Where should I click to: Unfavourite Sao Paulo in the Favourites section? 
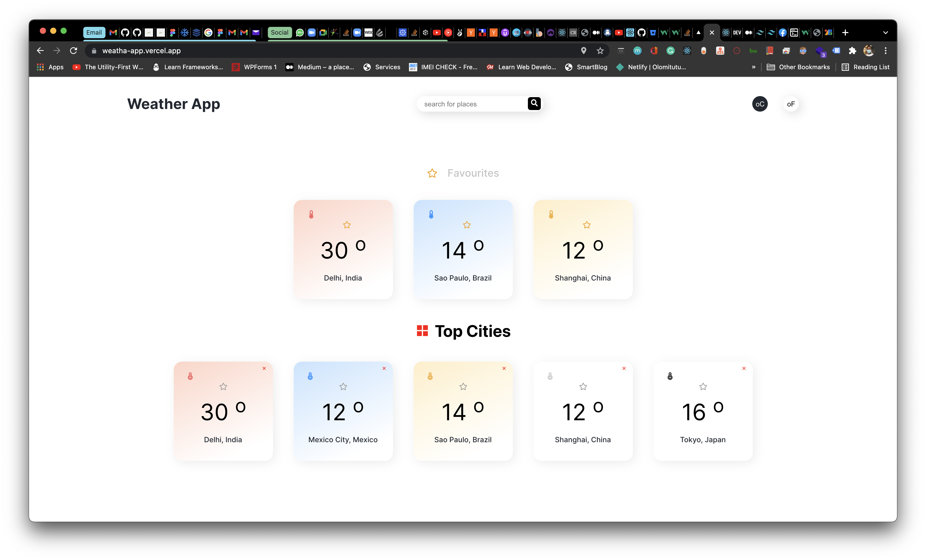coord(467,225)
